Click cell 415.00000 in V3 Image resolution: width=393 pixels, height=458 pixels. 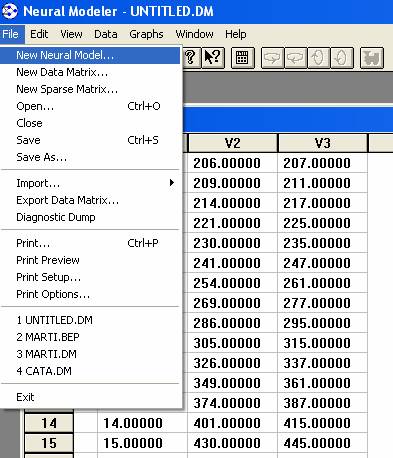point(322,423)
